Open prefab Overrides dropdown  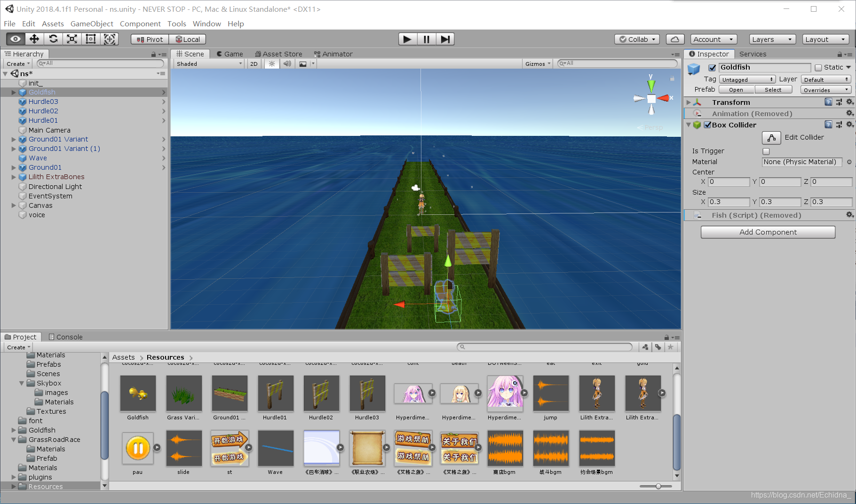coord(826,90)
